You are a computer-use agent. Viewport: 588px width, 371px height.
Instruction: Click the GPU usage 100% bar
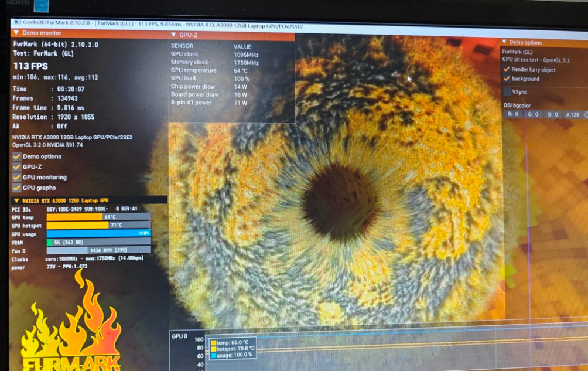tap(98, 233)
